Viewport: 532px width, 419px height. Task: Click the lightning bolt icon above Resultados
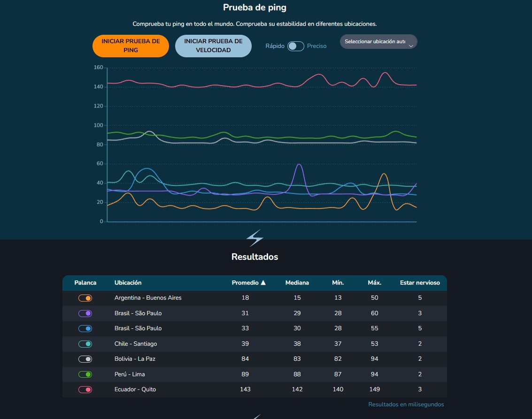254,238
